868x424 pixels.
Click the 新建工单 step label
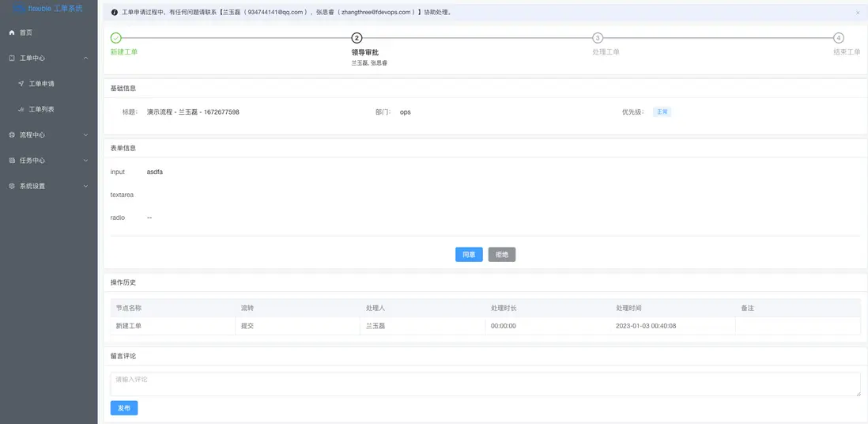point(124,52)
